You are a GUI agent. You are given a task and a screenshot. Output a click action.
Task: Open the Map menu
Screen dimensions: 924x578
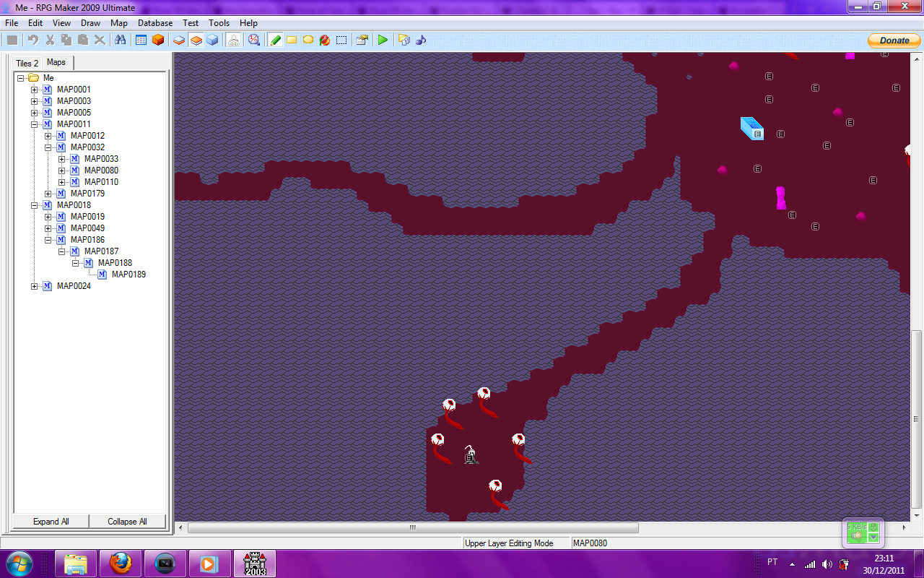coord(119,23)
